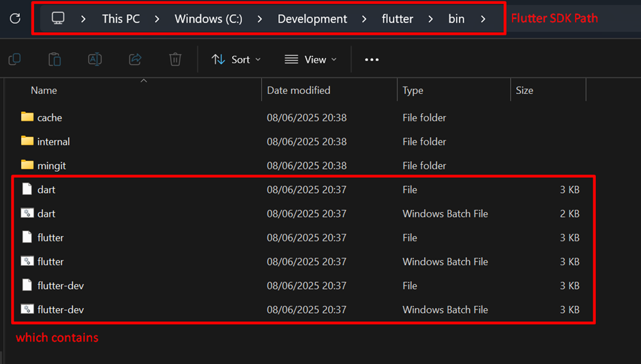Screen dimensions: 641x364
Task: Click the Delete trash icon
Action: coord(175,59)
